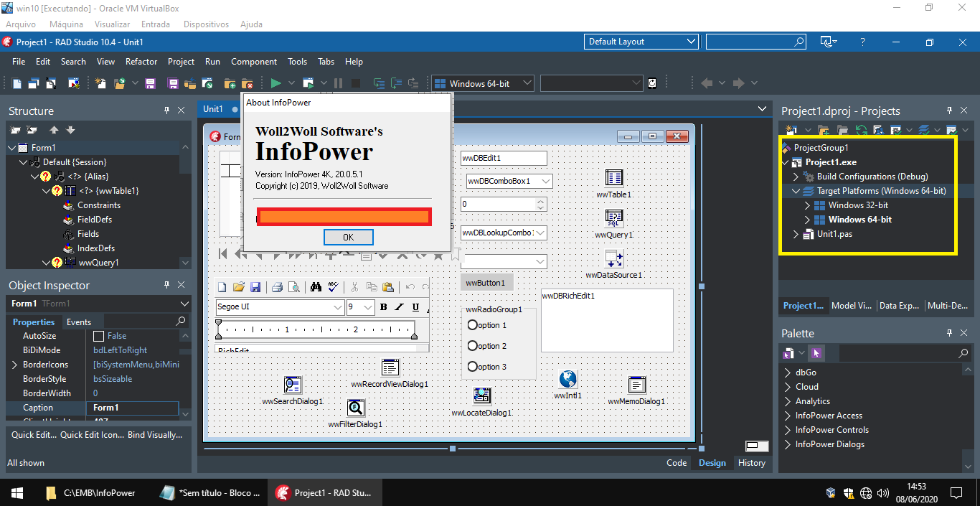980x506 pixels.
Task: Open the wwDBComboBox1 dropdown
Action: click(545, 181)
